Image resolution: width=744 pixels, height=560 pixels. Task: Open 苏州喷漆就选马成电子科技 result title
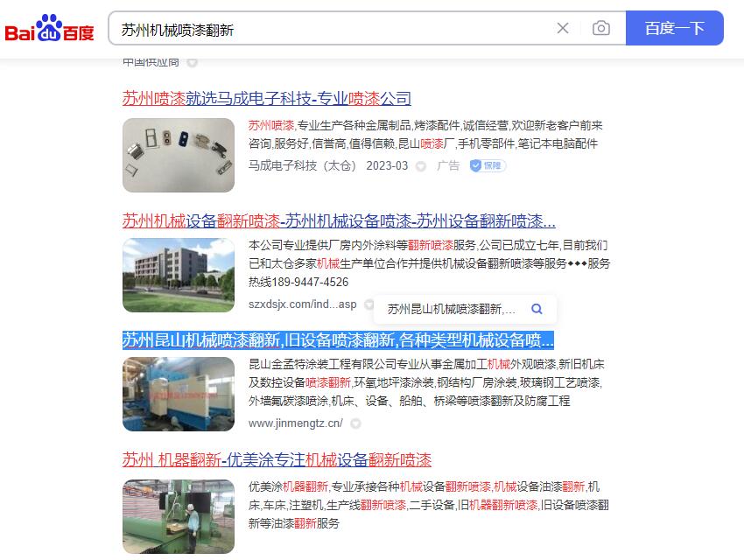tap(267, 99)
